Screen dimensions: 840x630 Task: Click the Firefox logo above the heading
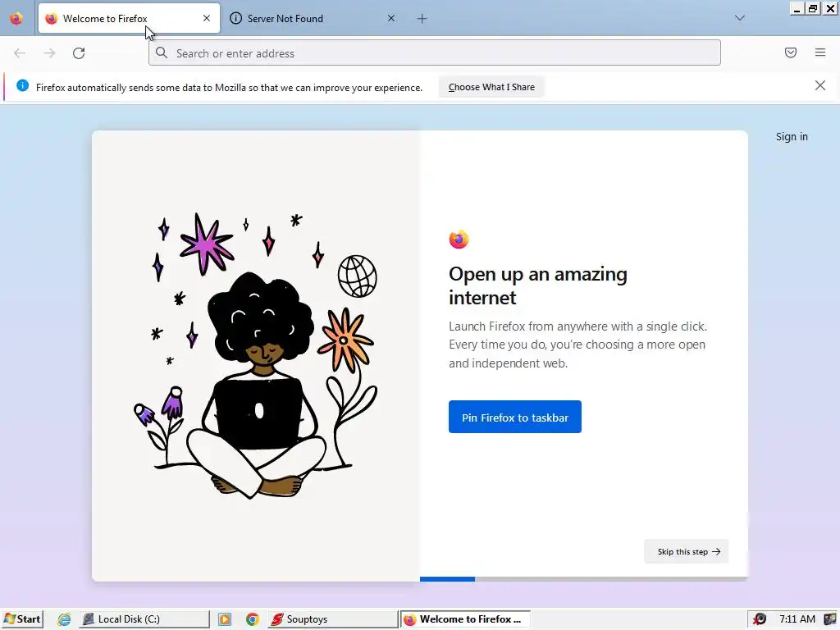(x=459, y=240)
